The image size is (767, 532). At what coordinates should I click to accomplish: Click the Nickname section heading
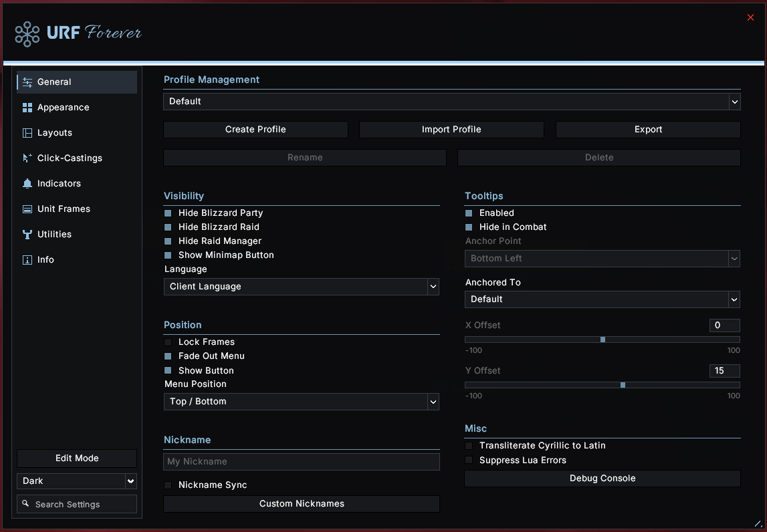187,440
